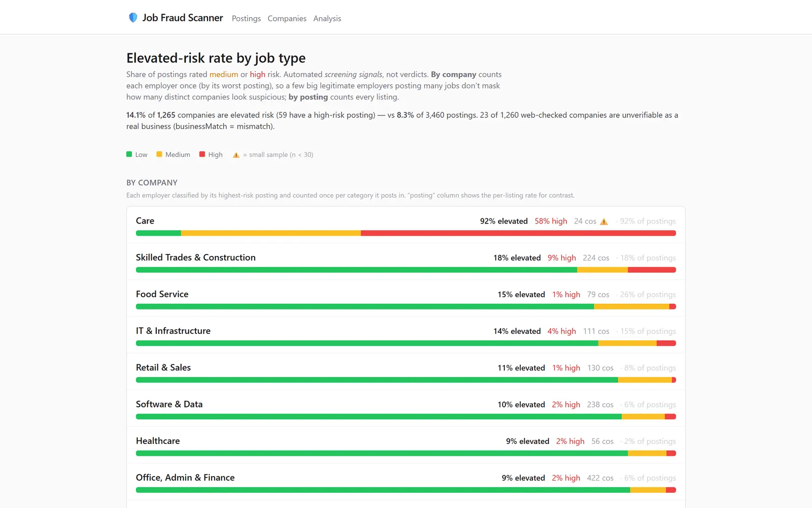Select the Food Service row title
The image size is (812, 508).
tap(162, 294)
